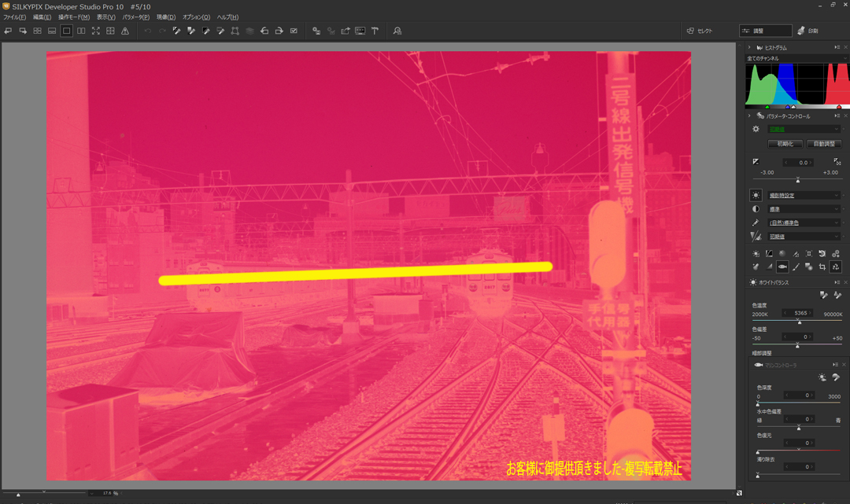
Task: Toggle grid display on preview
Action: coord(111,31)
